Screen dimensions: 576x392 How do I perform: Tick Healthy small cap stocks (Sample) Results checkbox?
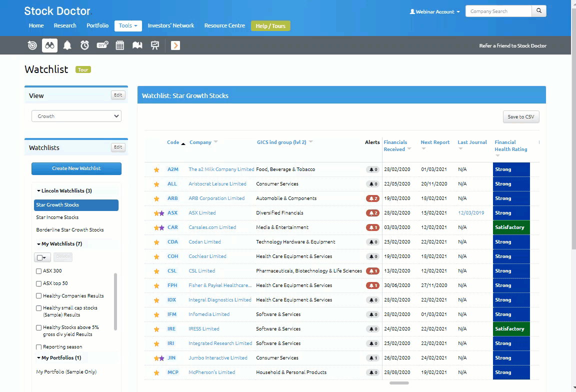coord(38,308)
